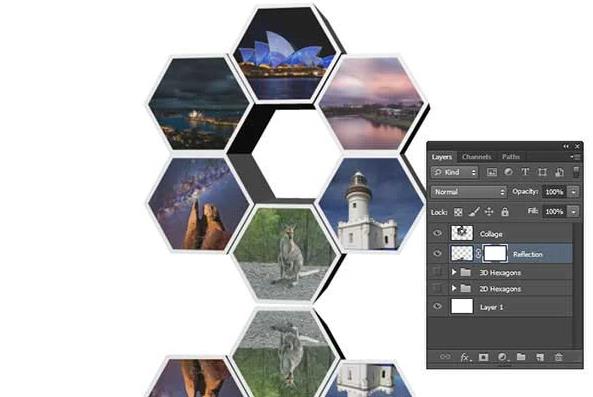The height and width of the screenshot is (397, 593).
Task: Click the Opacity 100% value field
Action: (x=555, y=192)
